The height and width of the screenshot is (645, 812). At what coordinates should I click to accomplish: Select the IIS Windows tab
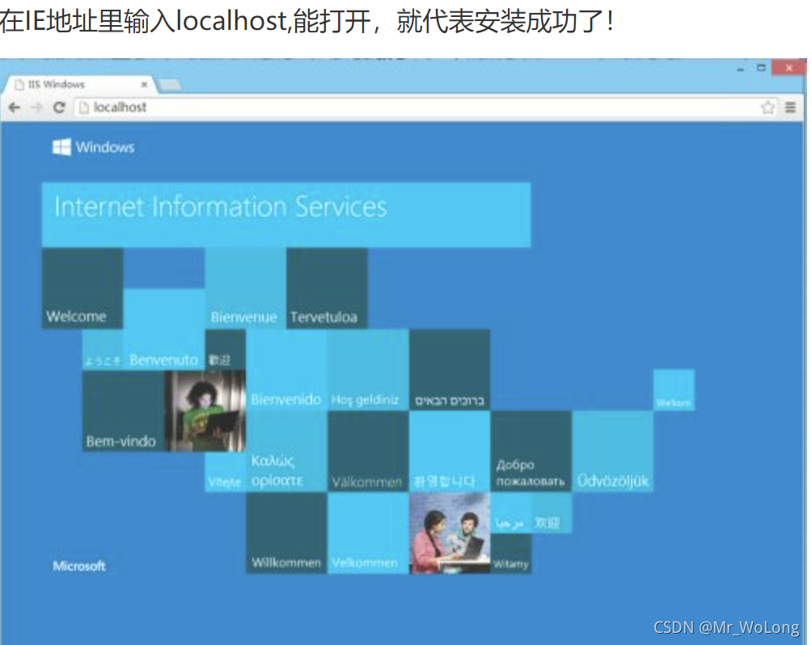coord(78,84)
